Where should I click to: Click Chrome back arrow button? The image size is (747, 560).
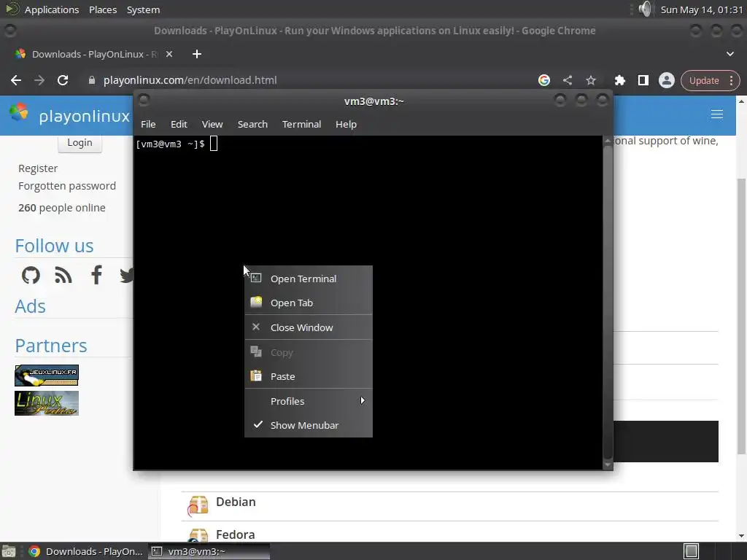(x=16, y=80)
